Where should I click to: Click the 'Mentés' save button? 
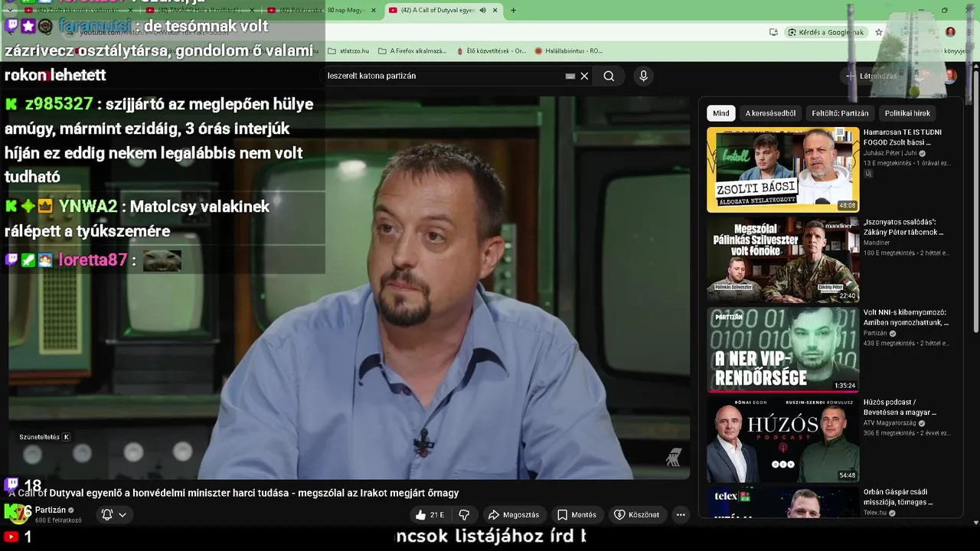point(577,515)
